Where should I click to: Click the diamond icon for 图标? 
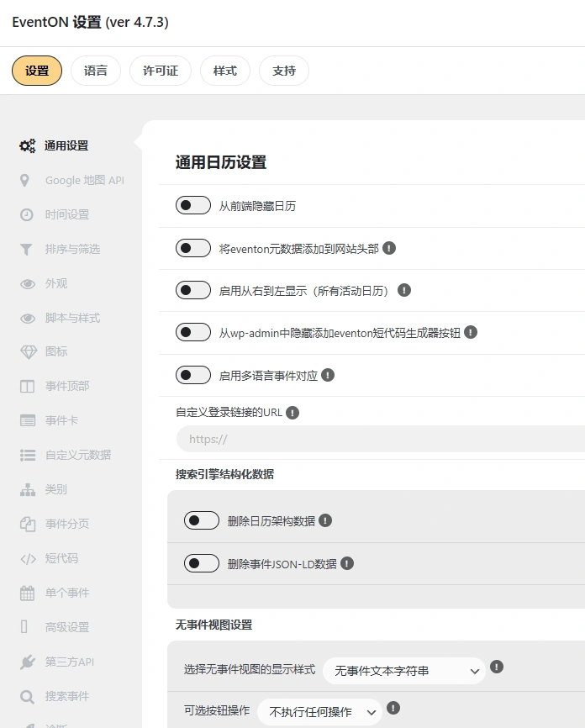29,352
